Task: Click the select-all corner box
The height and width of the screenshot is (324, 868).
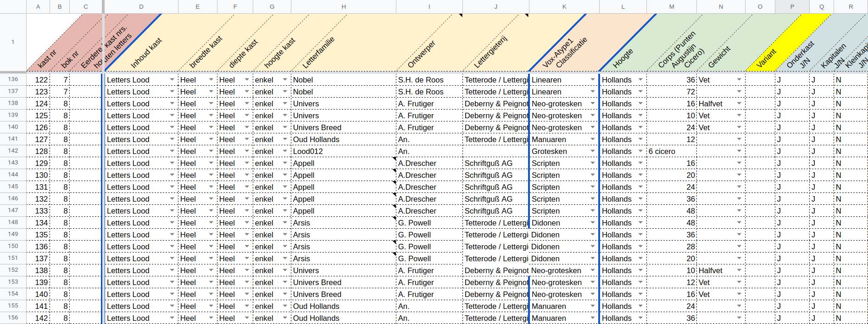Action: [x=13, y=6]
